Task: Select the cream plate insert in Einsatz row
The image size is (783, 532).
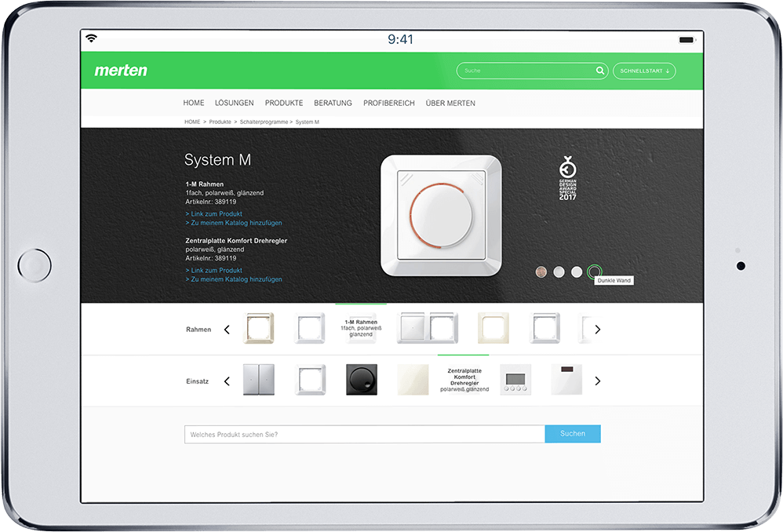Action: click(x=413, y=380)
